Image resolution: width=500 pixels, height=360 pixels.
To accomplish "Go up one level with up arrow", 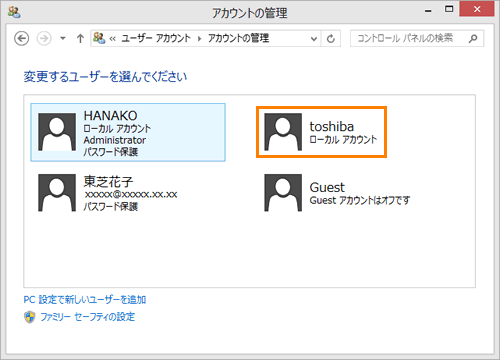I will (80, 39).
